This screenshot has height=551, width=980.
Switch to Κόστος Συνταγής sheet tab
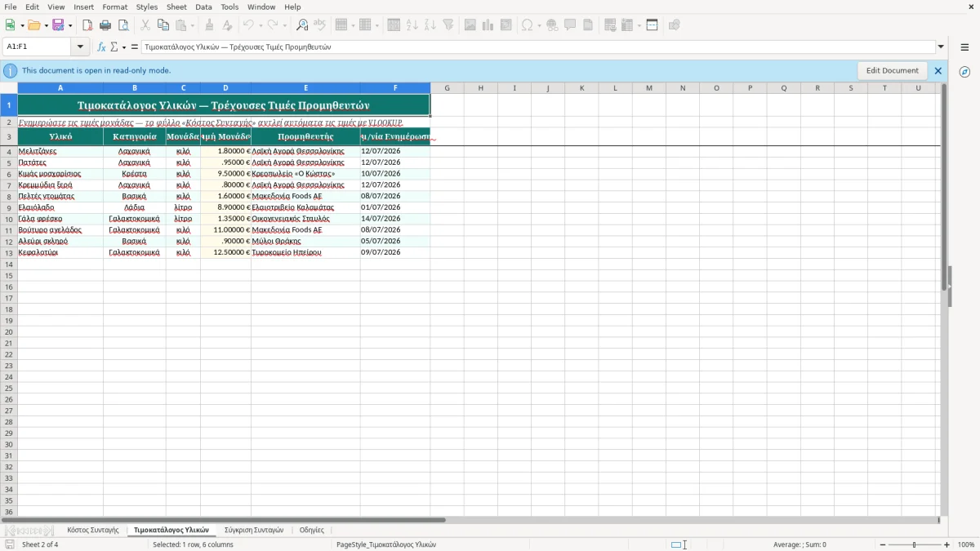coord(93,530)
